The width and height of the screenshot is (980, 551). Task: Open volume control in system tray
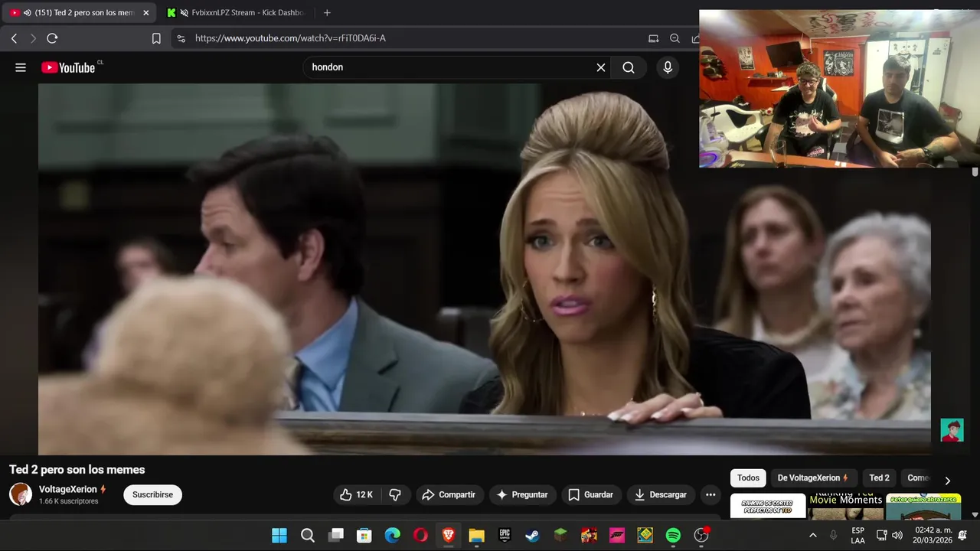coord(897,536)
